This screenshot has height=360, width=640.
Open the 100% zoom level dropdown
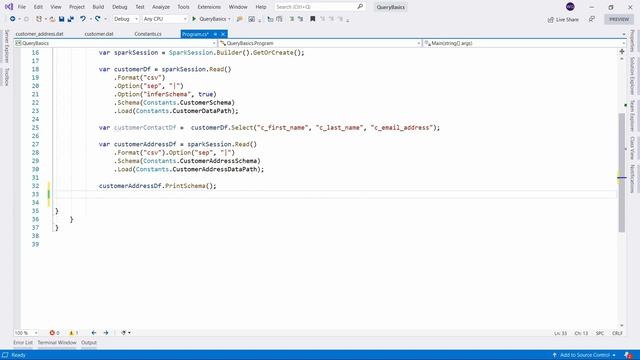click(x=26, y=333)
